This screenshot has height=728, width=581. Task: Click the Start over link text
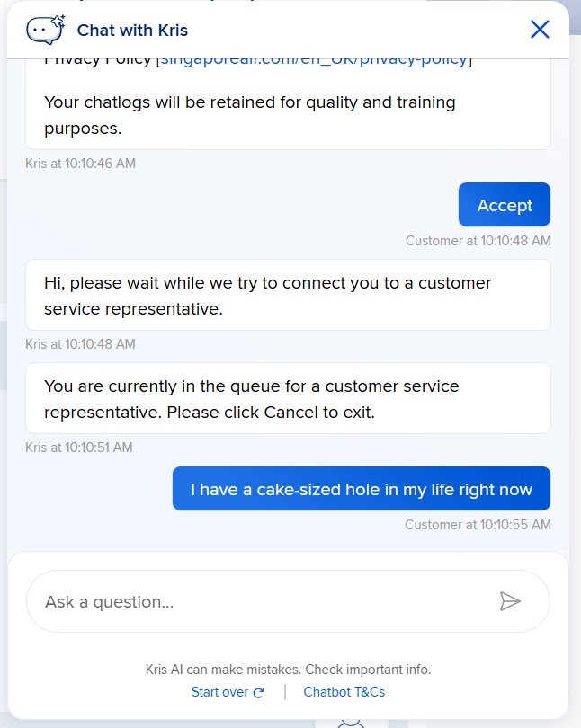219,692
